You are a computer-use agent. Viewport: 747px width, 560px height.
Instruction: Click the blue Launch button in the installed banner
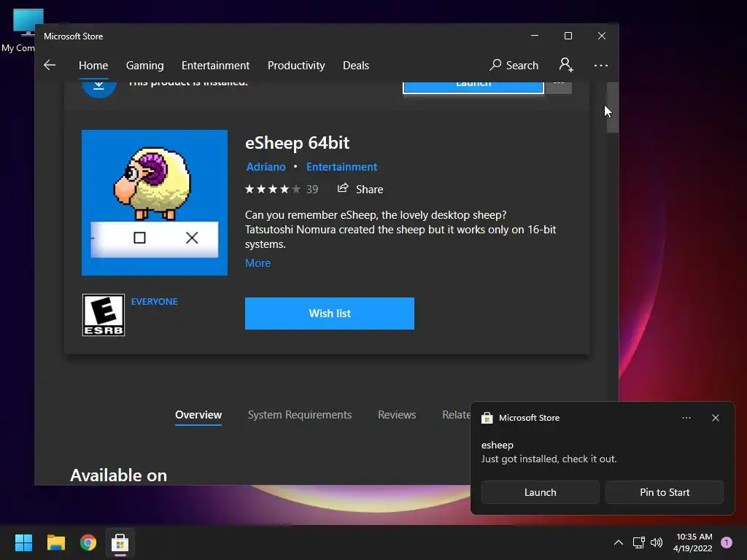point(473,86)
